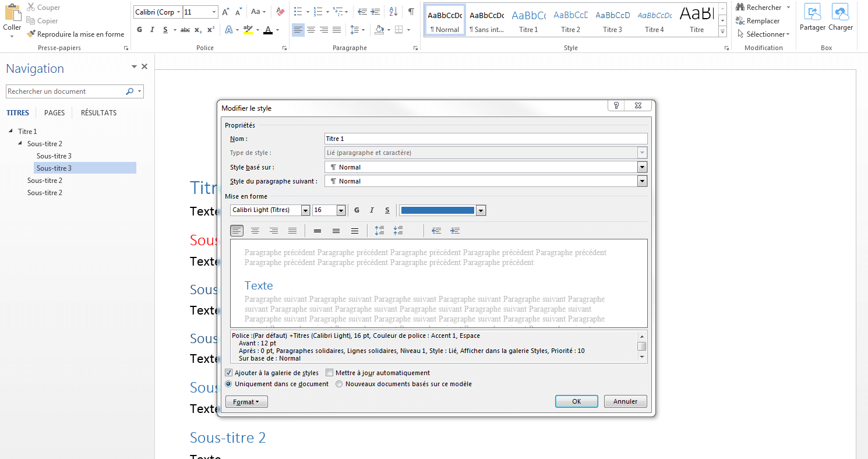This screenshot has height=459, width=868.
Task: Uncheck Ajouter à la galerie de styles
Action: pos(229,373)
